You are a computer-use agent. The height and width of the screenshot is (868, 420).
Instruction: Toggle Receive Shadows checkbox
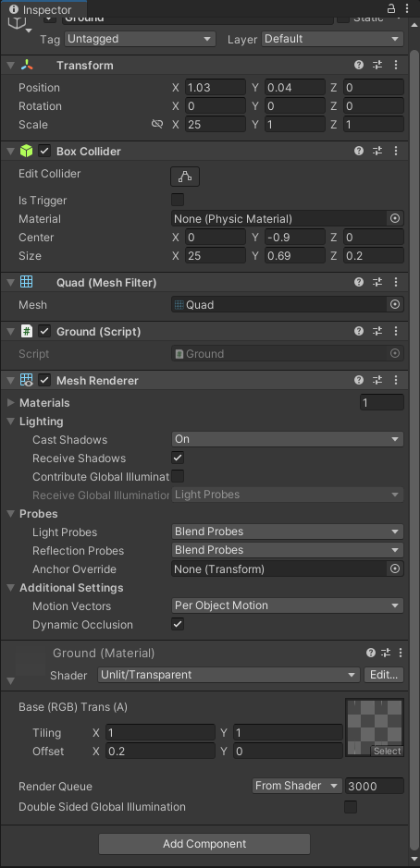pyautogui.click(x=178, y=458)
